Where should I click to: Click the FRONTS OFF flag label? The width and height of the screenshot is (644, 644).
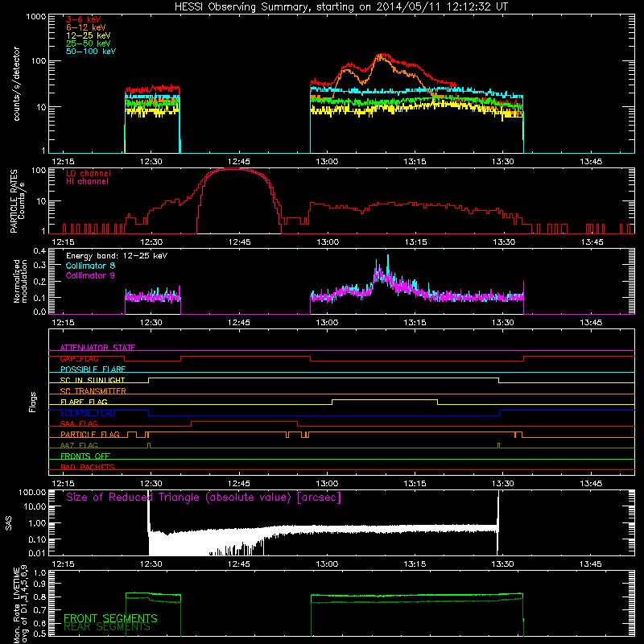(85, 456)
